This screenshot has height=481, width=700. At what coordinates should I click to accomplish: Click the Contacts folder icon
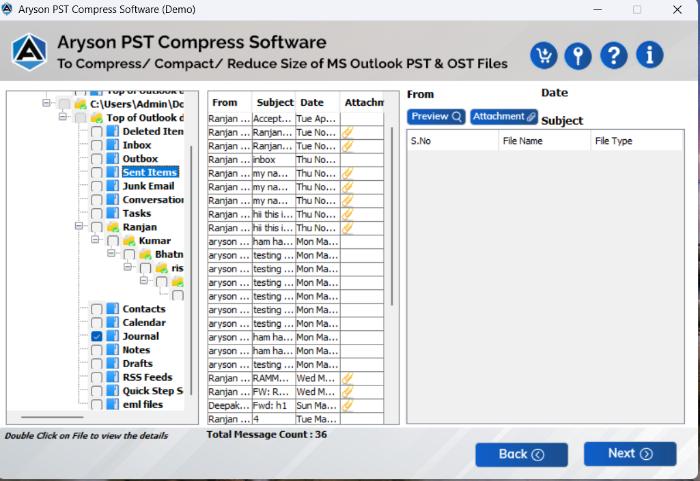pos(113,309)
